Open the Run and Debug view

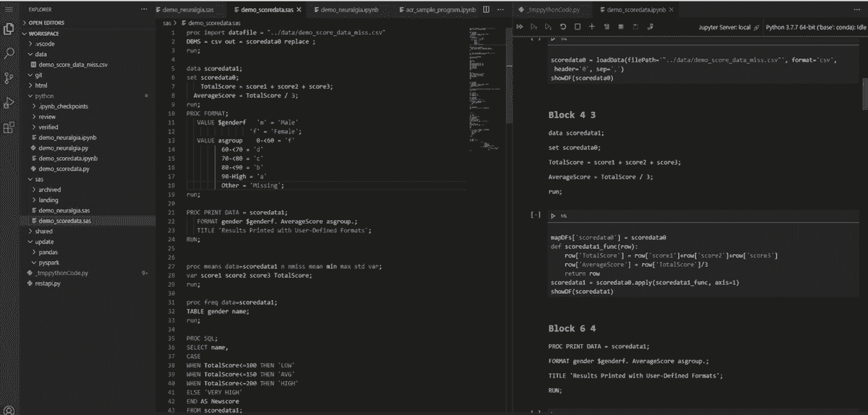coord(9,103)
